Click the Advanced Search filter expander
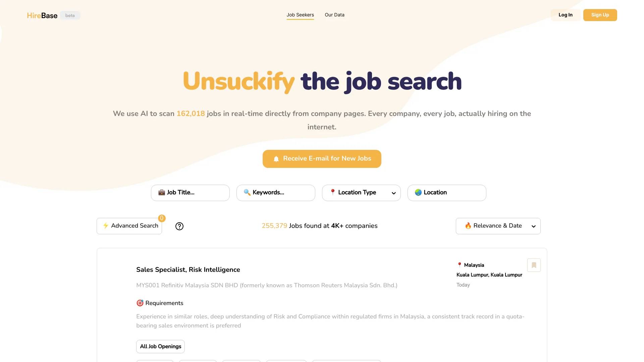Image resolution: width=644 pixels, height=362 pixels. coord(129,226)
